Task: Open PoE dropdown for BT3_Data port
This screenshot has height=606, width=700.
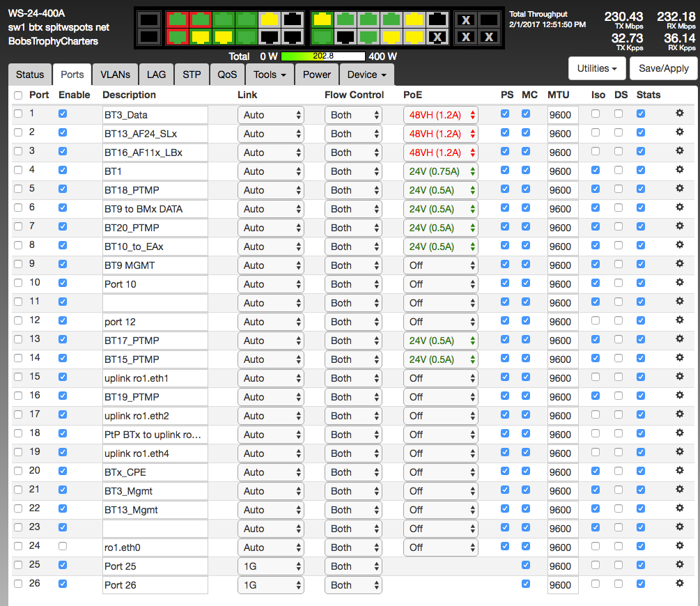Action: (x=440, y=115)
